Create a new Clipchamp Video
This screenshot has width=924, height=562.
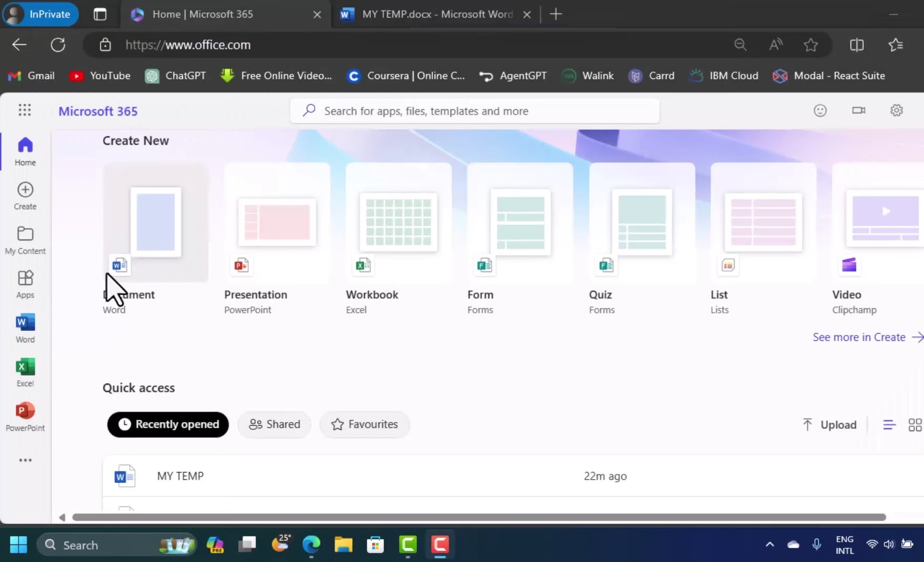(878, 223)
